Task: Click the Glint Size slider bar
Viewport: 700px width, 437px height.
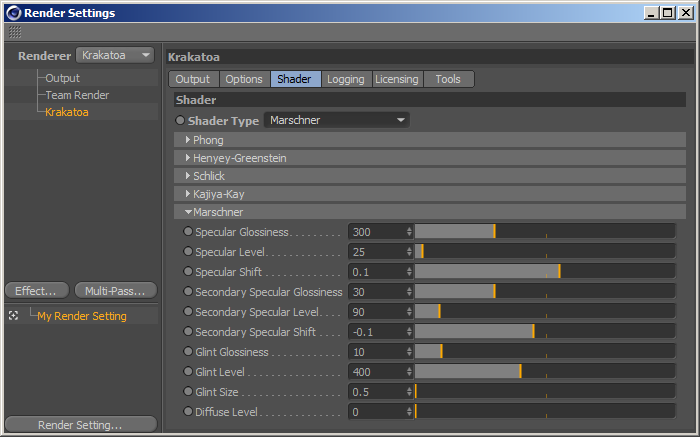Action: coord(545,392)
